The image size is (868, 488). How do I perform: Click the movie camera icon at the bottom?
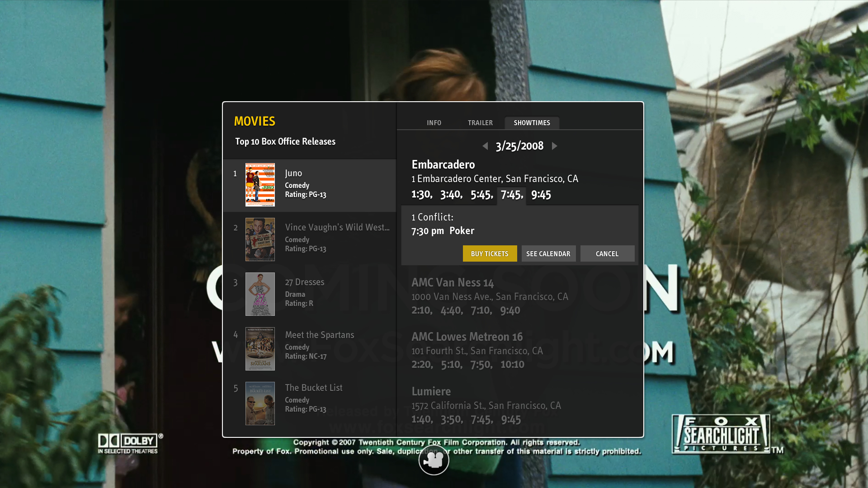(x=434, y=460)
